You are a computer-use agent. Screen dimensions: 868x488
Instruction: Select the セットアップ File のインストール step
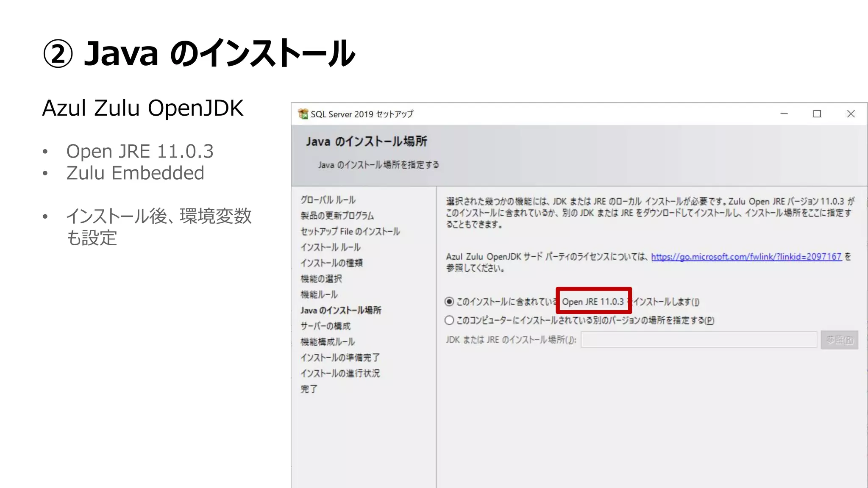point(350,231)
